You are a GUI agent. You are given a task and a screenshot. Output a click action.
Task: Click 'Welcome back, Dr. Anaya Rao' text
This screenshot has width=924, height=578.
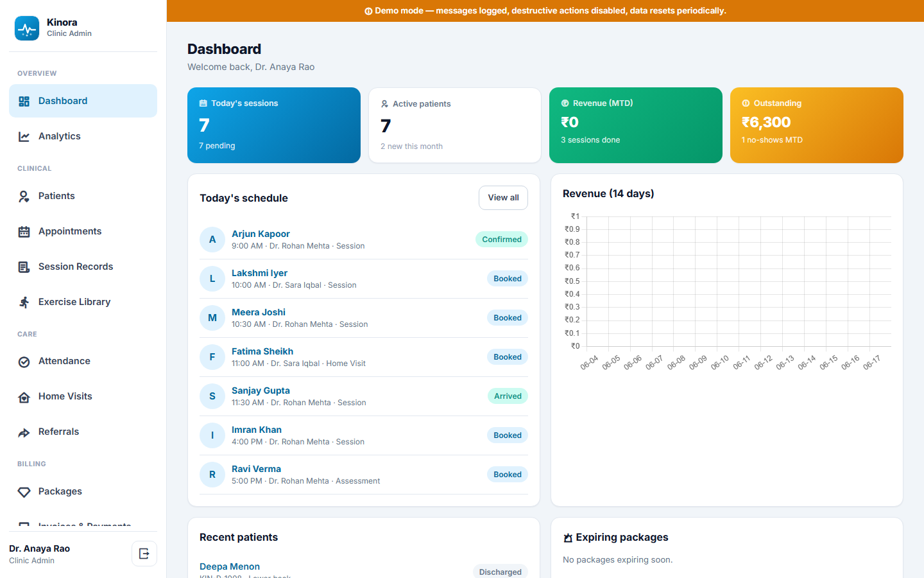point(251,67)
